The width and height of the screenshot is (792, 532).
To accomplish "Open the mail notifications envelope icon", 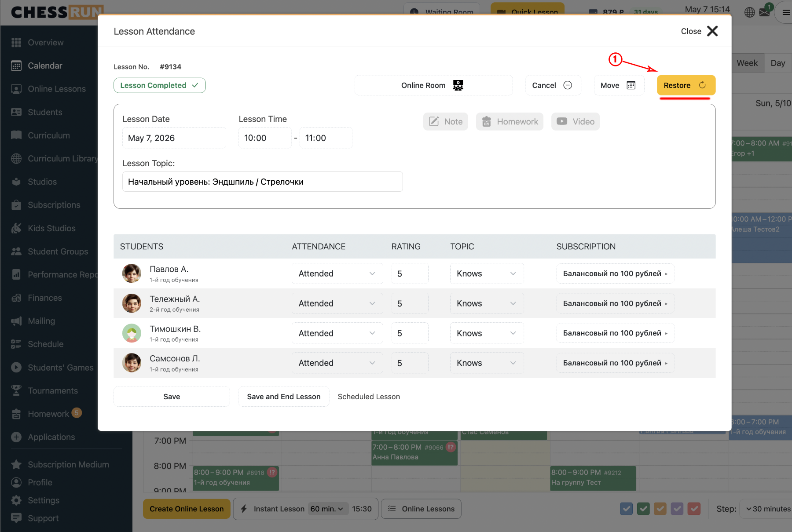I will point(765,12).
